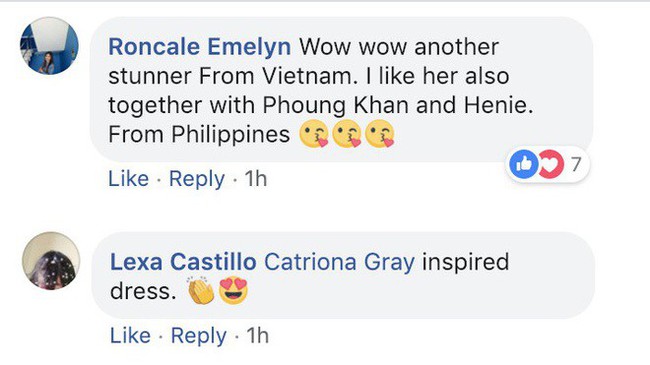Click the 1h timestamp under Roncale's comment

[x=255, y=179]
